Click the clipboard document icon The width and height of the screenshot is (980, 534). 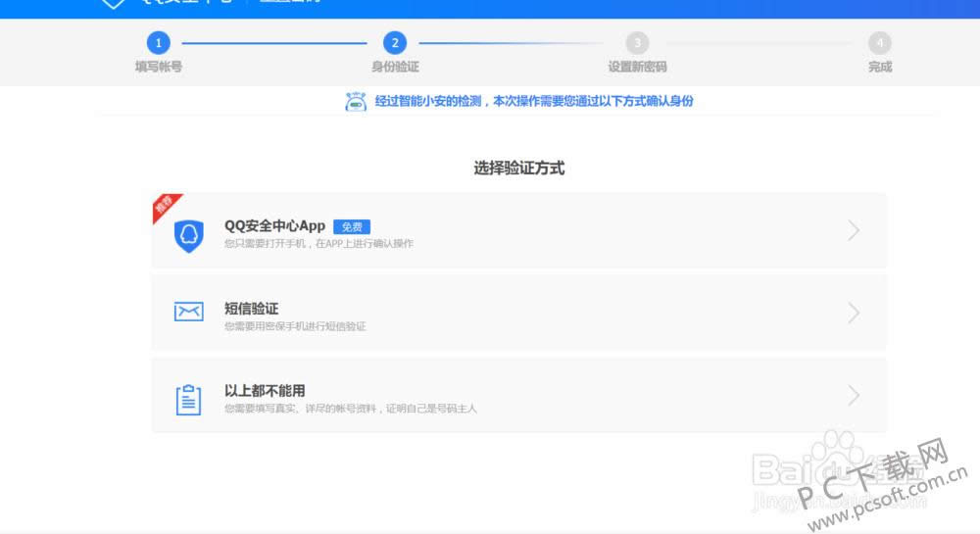coord(188,400)
